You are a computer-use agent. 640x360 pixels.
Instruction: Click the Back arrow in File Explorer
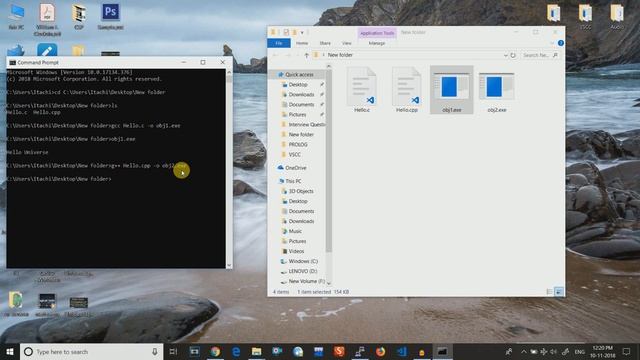coord(275,55)
